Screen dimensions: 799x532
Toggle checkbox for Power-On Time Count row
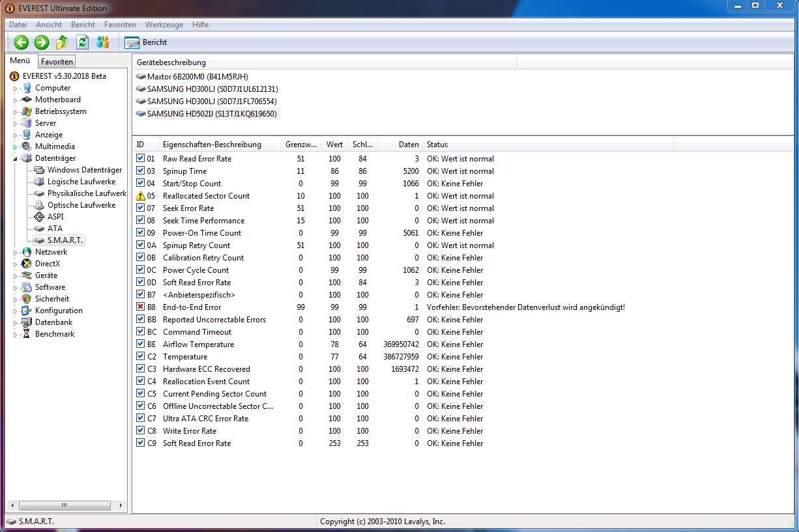click(x=140, y=233)
